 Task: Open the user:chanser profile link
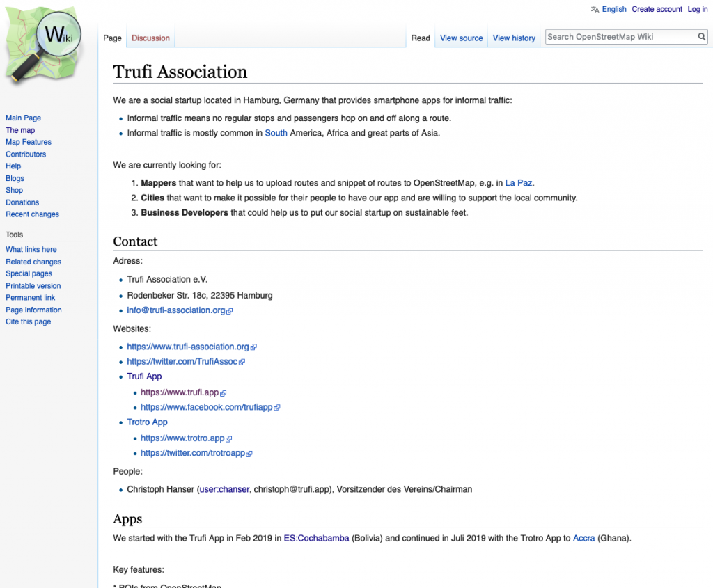click(x=225, y=489)
